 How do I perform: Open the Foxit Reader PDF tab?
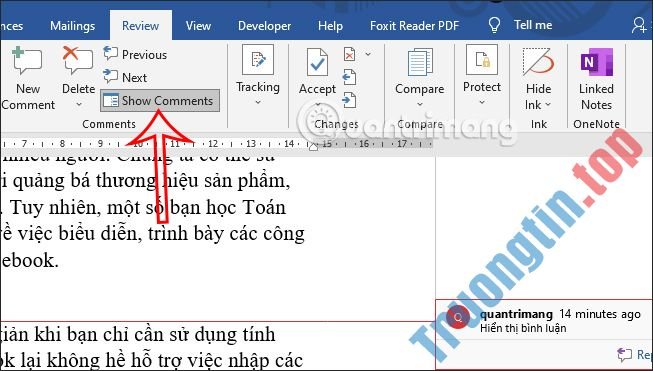pos(414,26)
